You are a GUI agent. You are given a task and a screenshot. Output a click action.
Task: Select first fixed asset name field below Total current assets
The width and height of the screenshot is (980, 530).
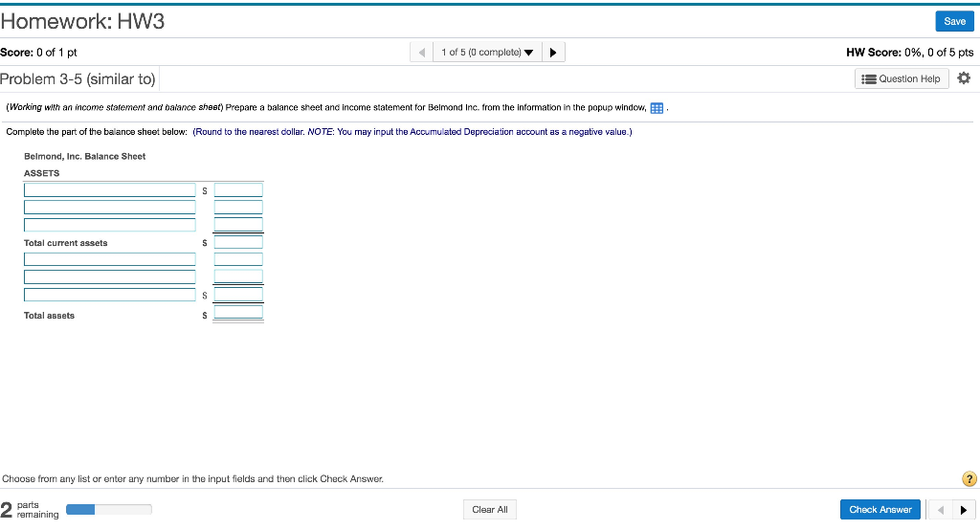(110, 259)
